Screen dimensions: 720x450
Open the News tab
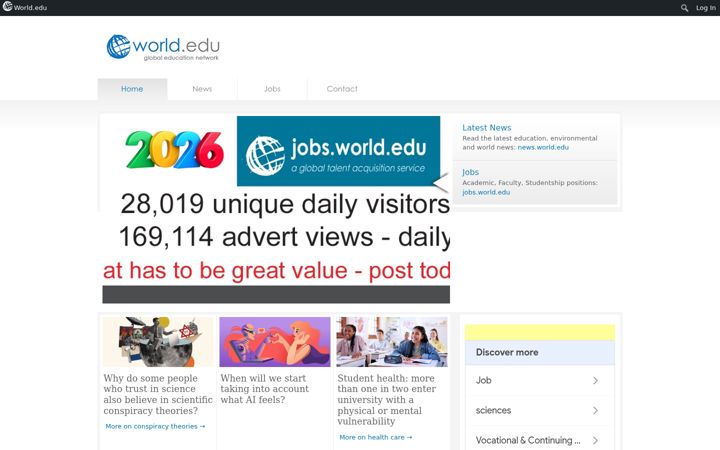click(x=202, y=89)
